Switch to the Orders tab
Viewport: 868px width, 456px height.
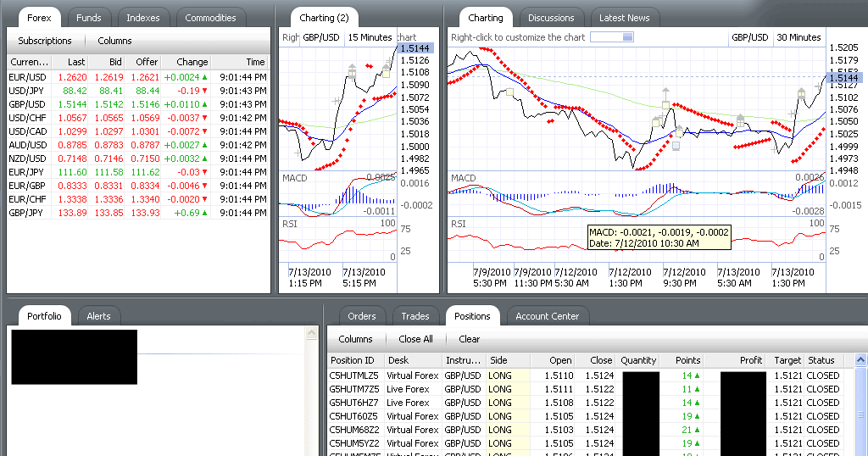coord(361,316)
